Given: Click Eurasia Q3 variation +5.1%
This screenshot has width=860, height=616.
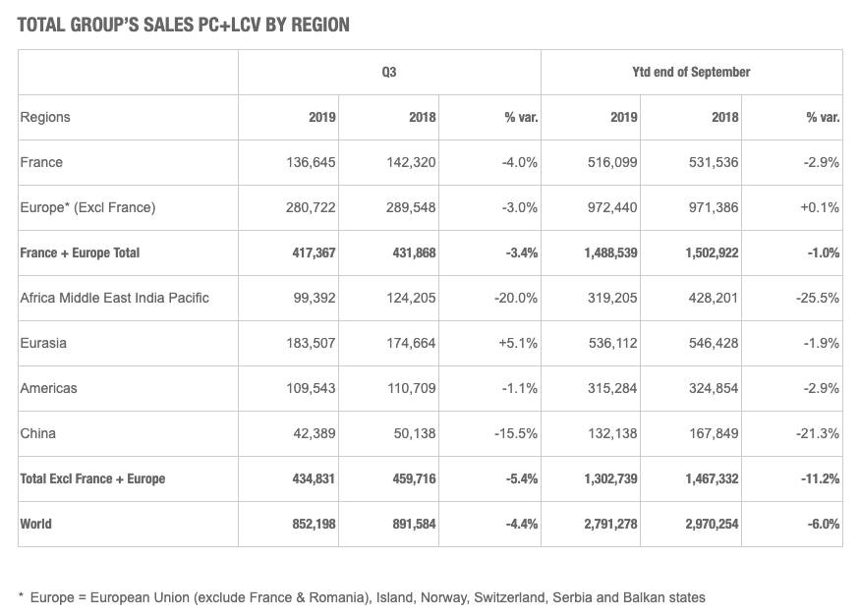Looking at the screenshot, I should click(516, 343).
